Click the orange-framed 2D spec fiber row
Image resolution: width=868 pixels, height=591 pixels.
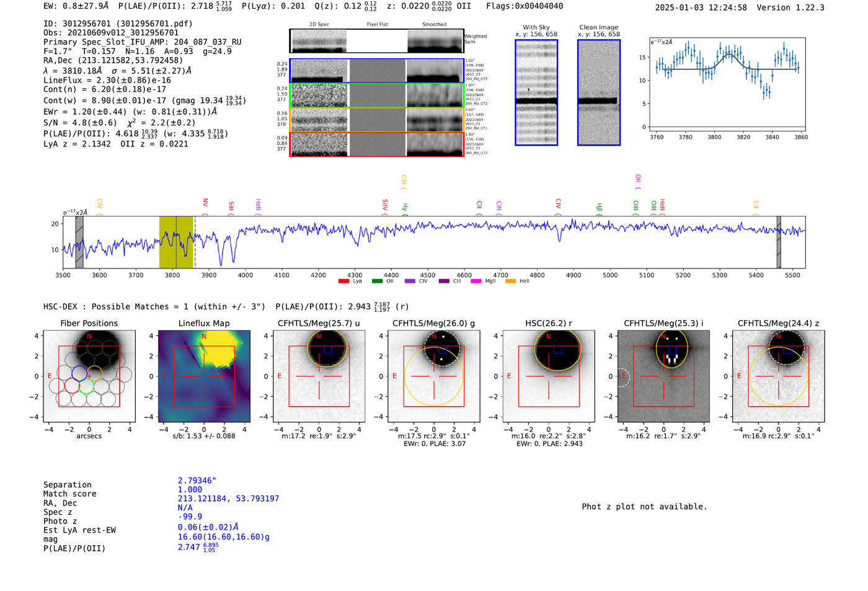(376, 120)
